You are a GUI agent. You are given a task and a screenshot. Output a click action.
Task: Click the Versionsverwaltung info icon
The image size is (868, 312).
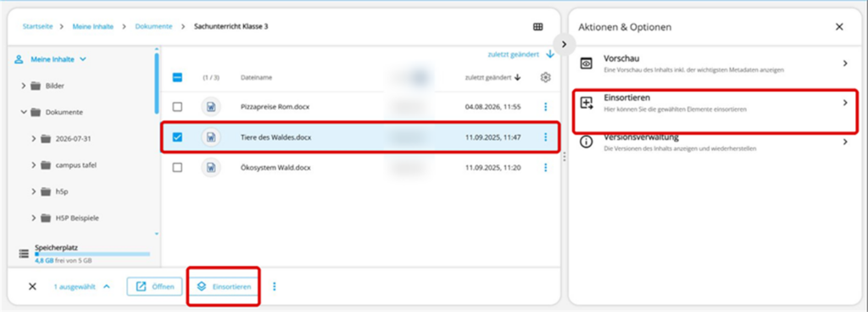tap(587, 142)
